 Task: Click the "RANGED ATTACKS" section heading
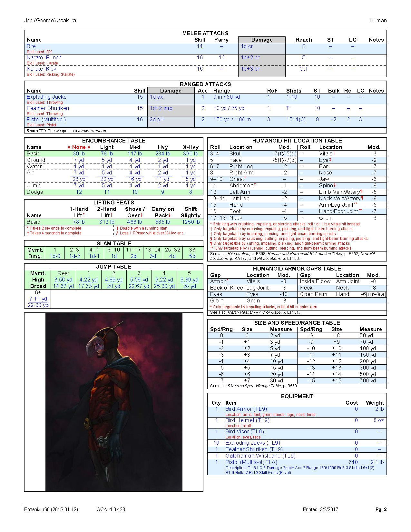coord(205,84)
